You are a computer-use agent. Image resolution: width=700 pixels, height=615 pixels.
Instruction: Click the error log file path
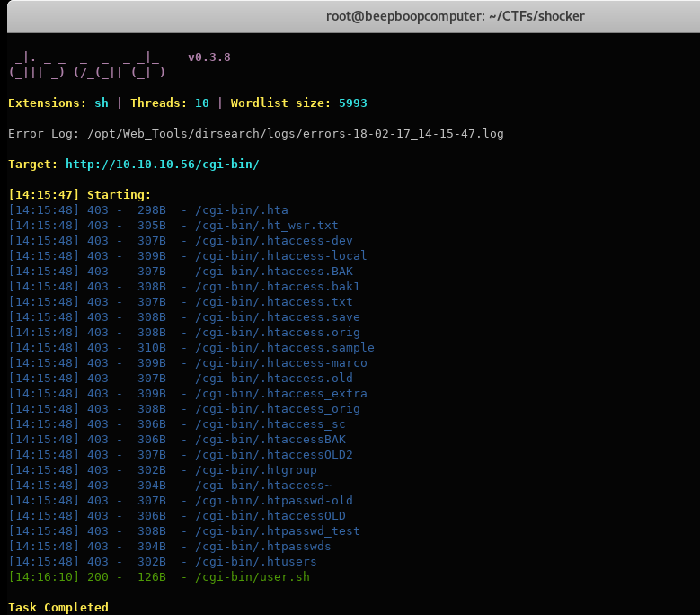click(296, 134)
